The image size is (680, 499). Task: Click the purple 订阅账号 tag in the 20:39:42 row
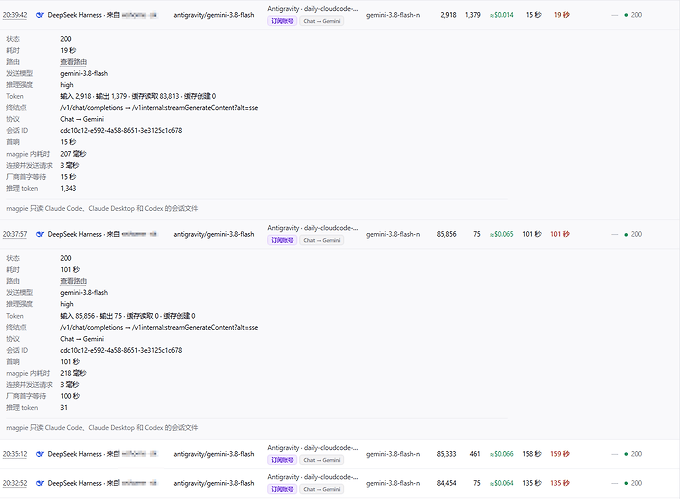[x=282, y=21]
